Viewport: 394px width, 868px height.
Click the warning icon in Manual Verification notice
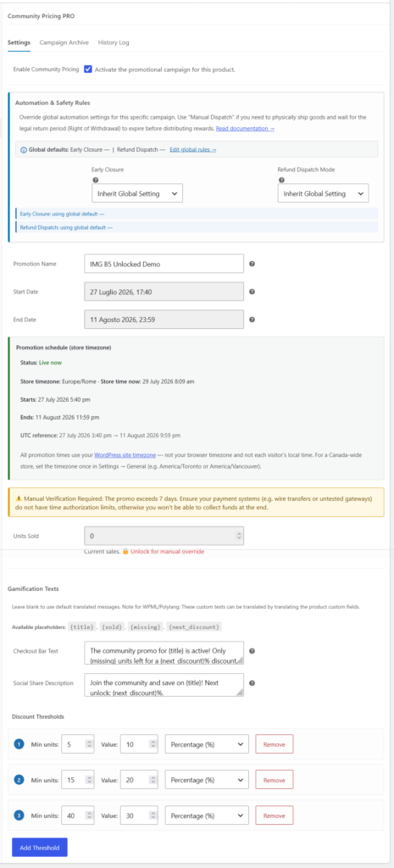point(19,498)
